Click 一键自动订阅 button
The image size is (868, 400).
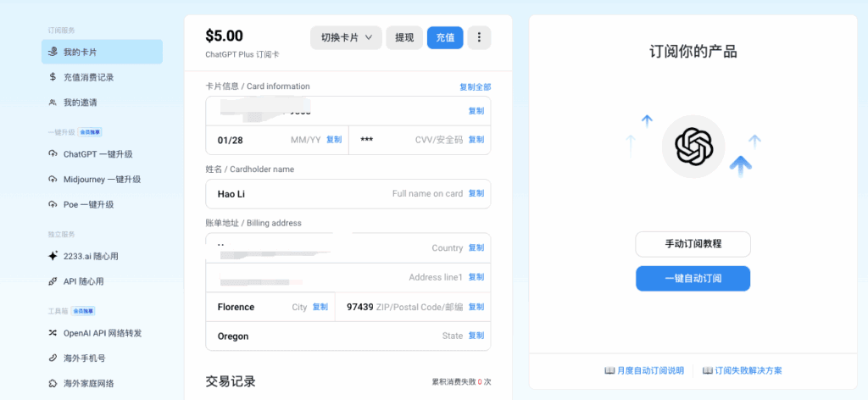(x=693, y=278)
